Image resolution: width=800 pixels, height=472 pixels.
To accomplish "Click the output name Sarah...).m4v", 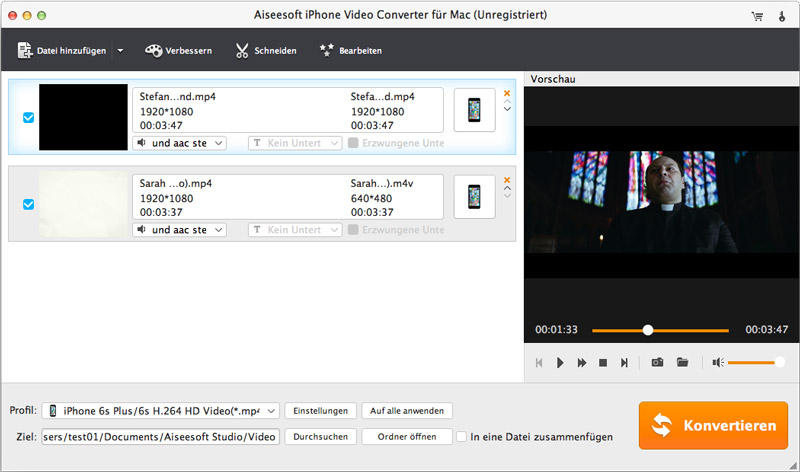I will pyautogui.click(x=382, y=183).
